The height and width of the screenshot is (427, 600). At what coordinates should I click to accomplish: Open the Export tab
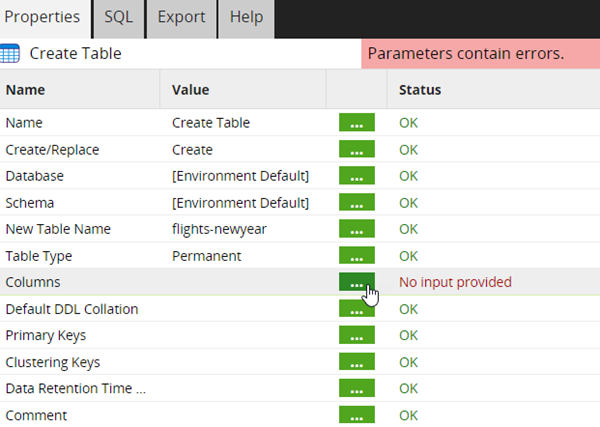pos(181,18)
